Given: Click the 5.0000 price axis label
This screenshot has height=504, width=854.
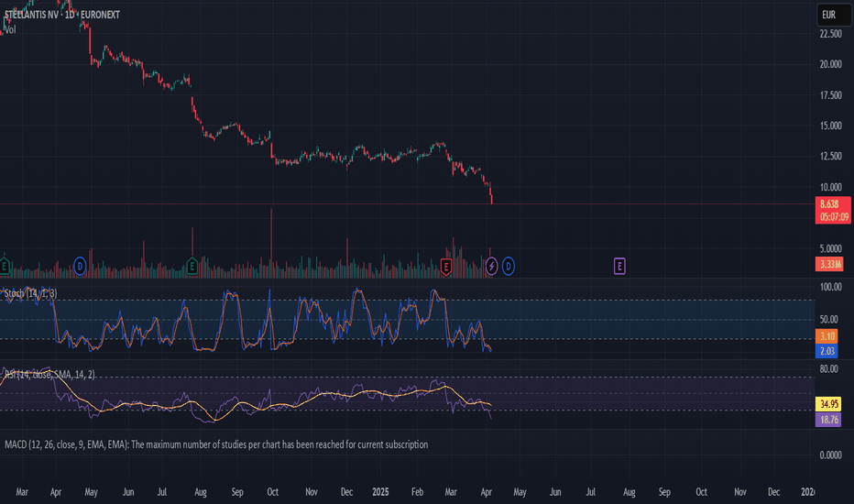Looking at the screenshot, I should tap(830, 248).
